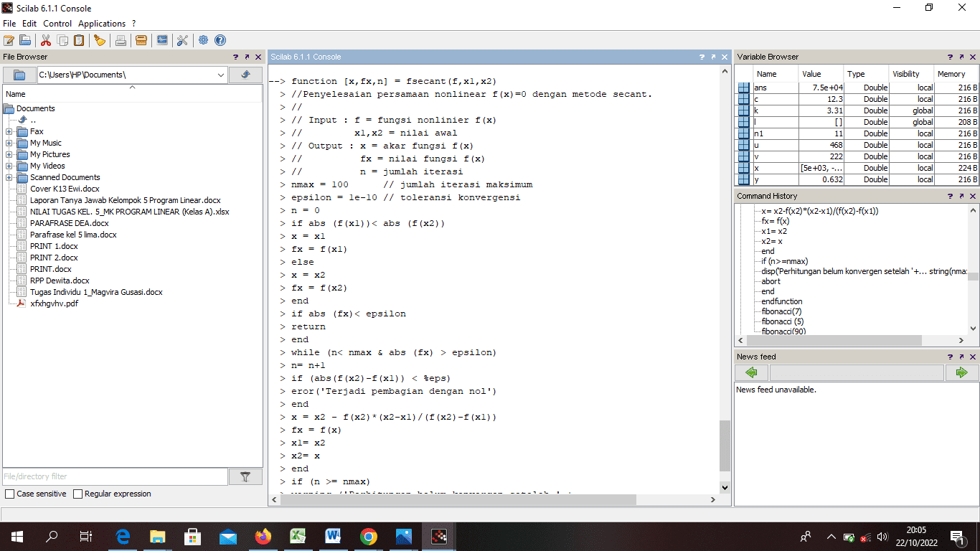The width and height of the screenshot is (980, 551).
Task: Open Word from the taskbar
Action: click(x=333, y=536)
